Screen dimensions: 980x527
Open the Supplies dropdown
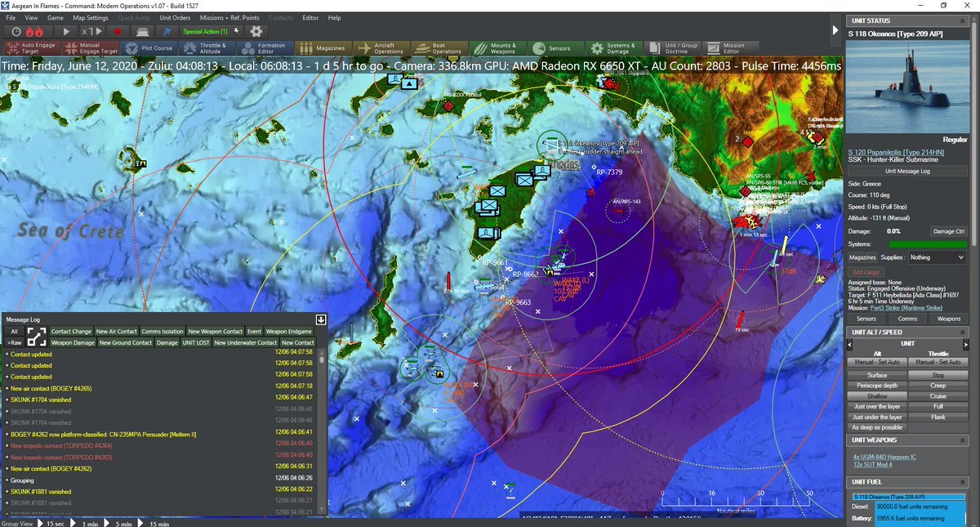tap(936, 257)
